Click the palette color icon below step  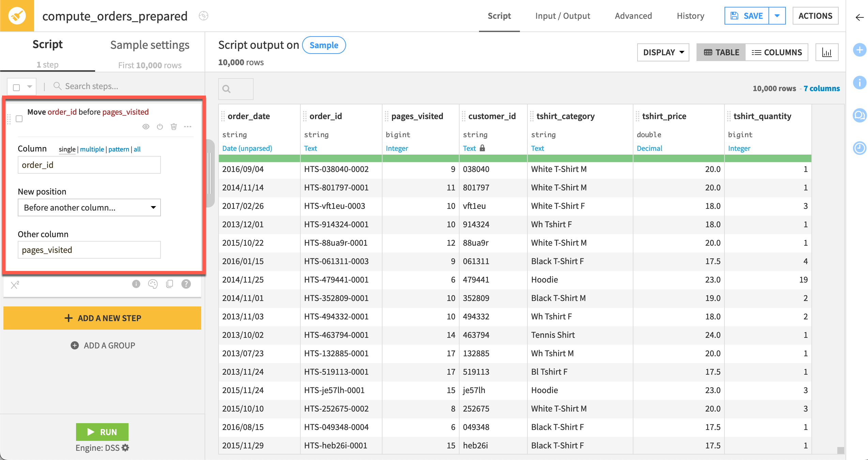(153, 284)
